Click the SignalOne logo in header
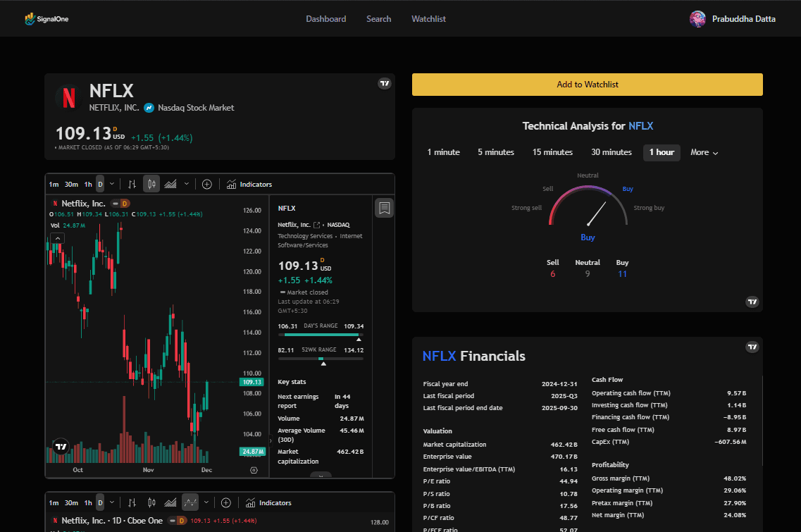The height and width of the screenshot is (532, 801). point(46,19)
